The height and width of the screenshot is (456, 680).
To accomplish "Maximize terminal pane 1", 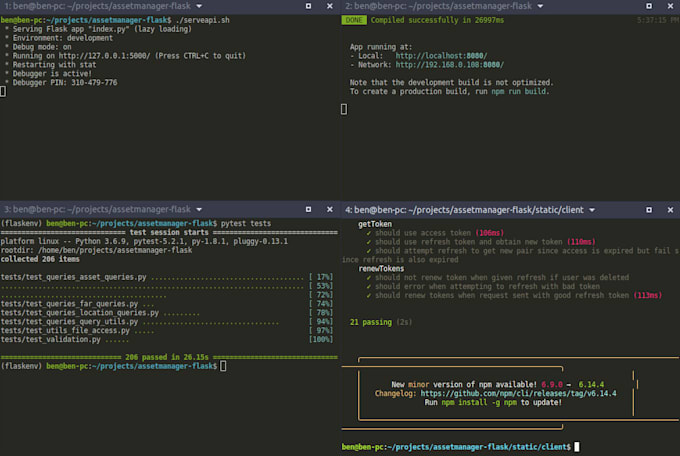I will [x=308, y=6].
